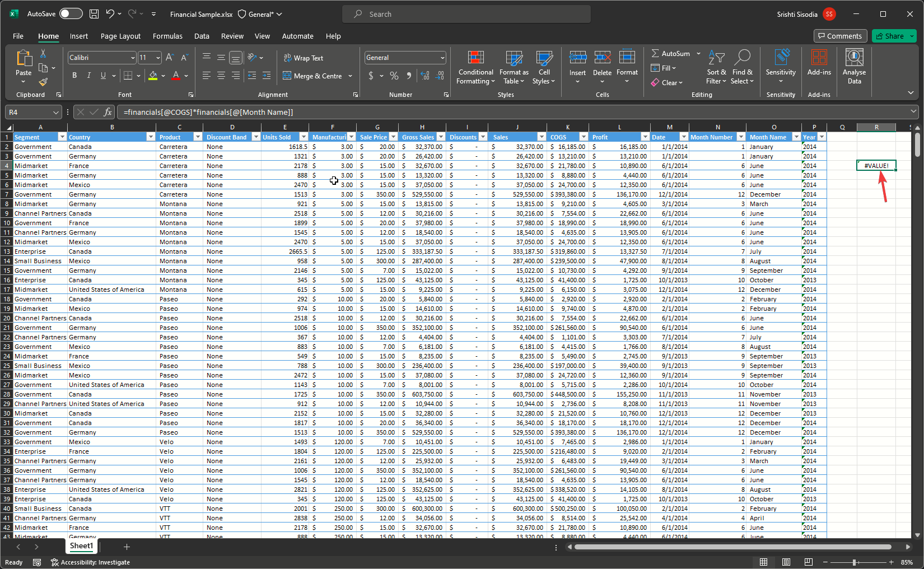The height and width of the screenshot is (569, 924).
Task: Click the Share button
Action: [893, 36]
